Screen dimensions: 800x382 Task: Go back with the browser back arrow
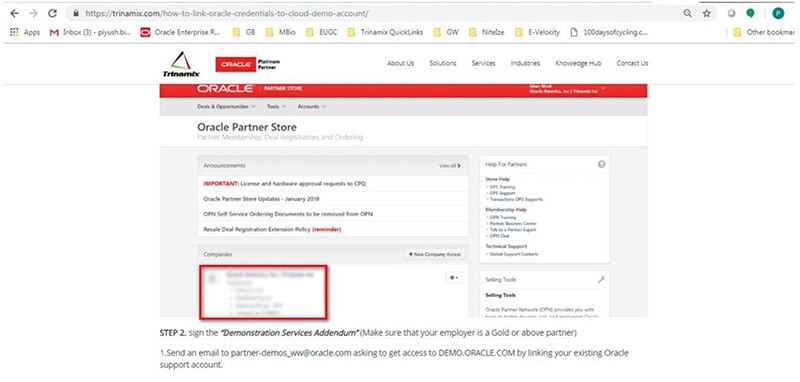pos(14,14)
